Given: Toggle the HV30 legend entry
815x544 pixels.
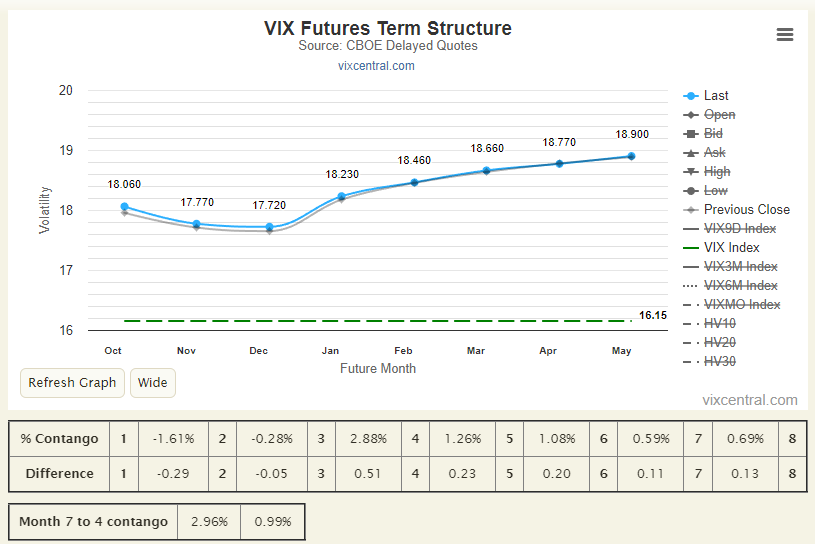Looking at the screenshot, I should click(x=720, y=362).
